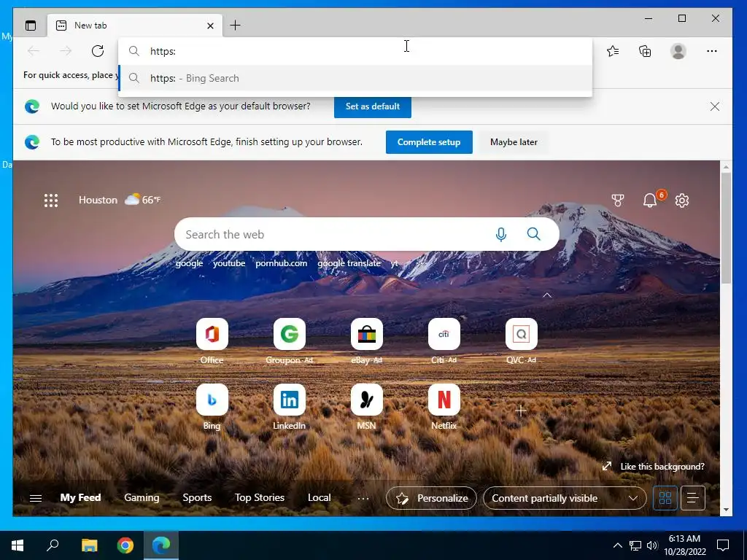The image size is (747, 560).
Task: Expand Content partially visible dropdown
Action: [x=565, y=498]
